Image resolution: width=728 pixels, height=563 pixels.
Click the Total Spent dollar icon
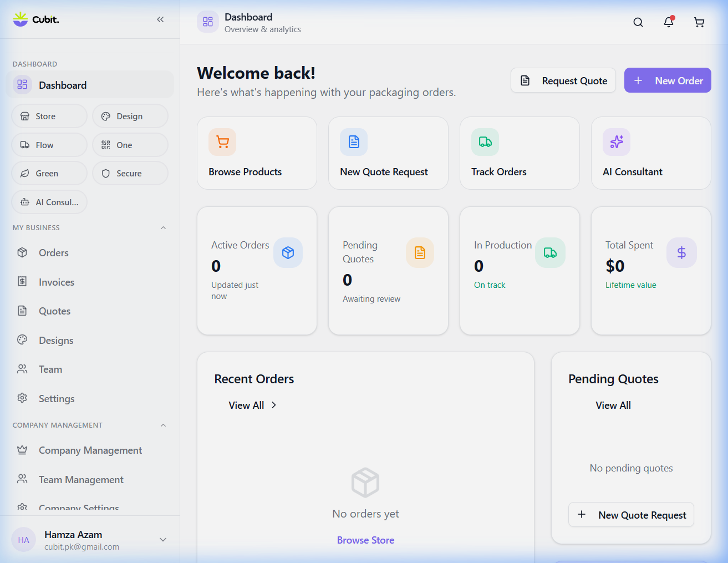tap(681, 253)
